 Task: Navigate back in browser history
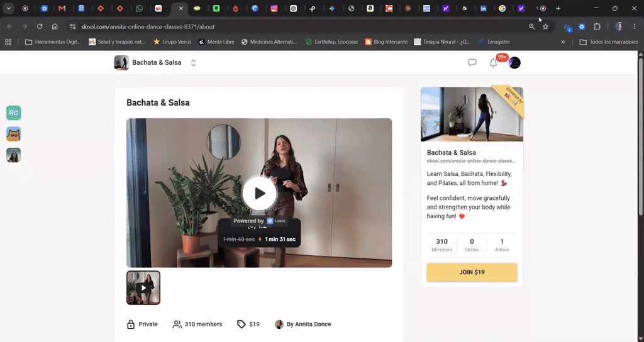pos(9,26)
